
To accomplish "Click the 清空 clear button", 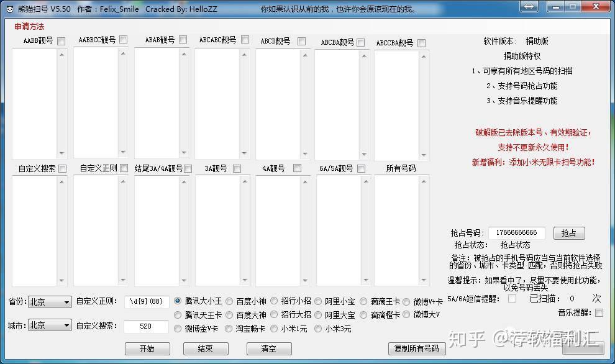I will click(x=269, y=348).
